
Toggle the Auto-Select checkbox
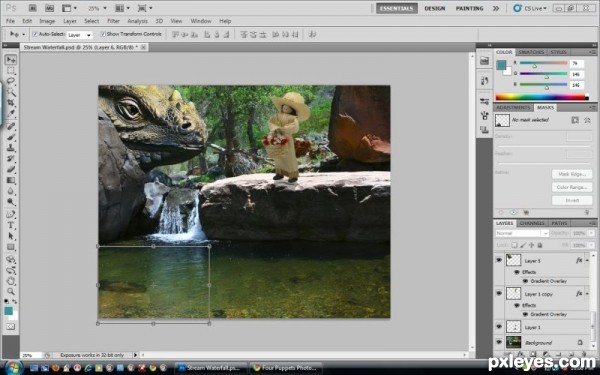35,34
